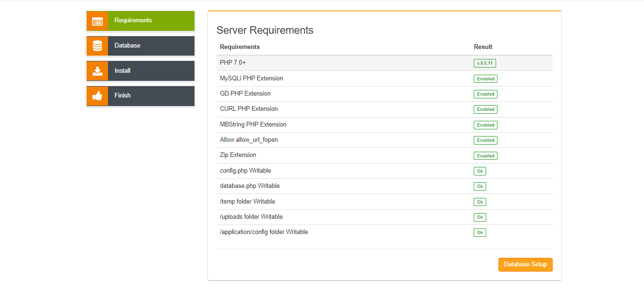Go to the Database step tab

coord(127,46)
